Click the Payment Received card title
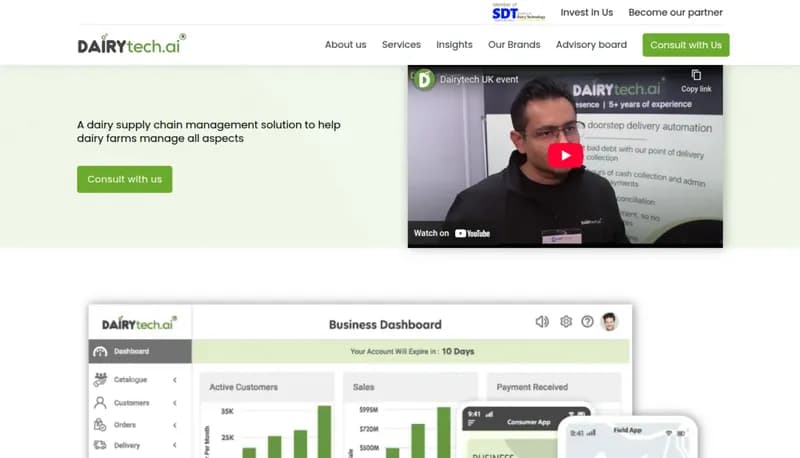Viewport: 800px width, 458px height. 532,387
